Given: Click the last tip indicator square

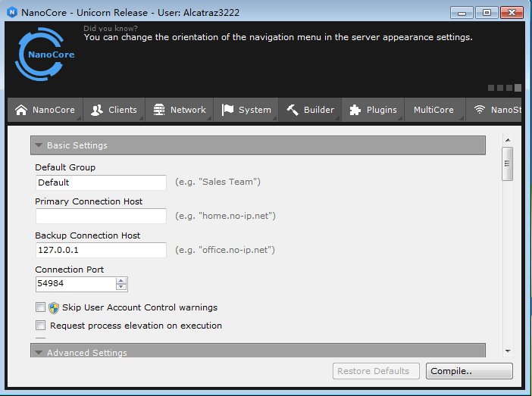Looking at the screenshot, I should point(518,88).
